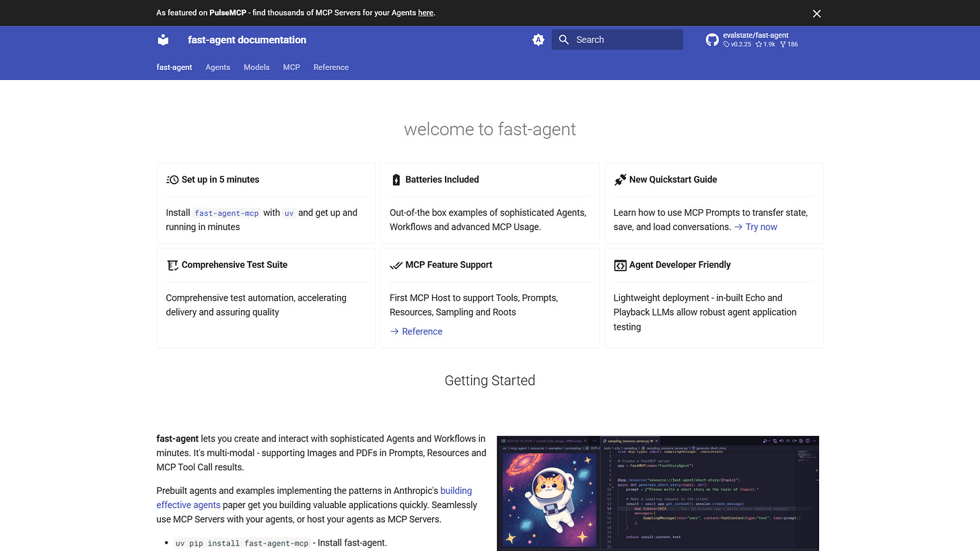Click the 1.9k stars count
The image size is (980, 551).
point(765,44)
